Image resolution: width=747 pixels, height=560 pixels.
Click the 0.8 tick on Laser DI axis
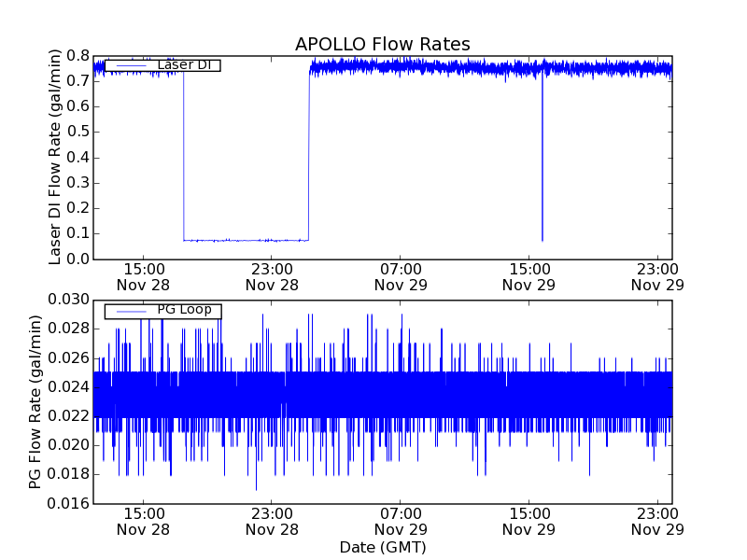tap(78, 56)
